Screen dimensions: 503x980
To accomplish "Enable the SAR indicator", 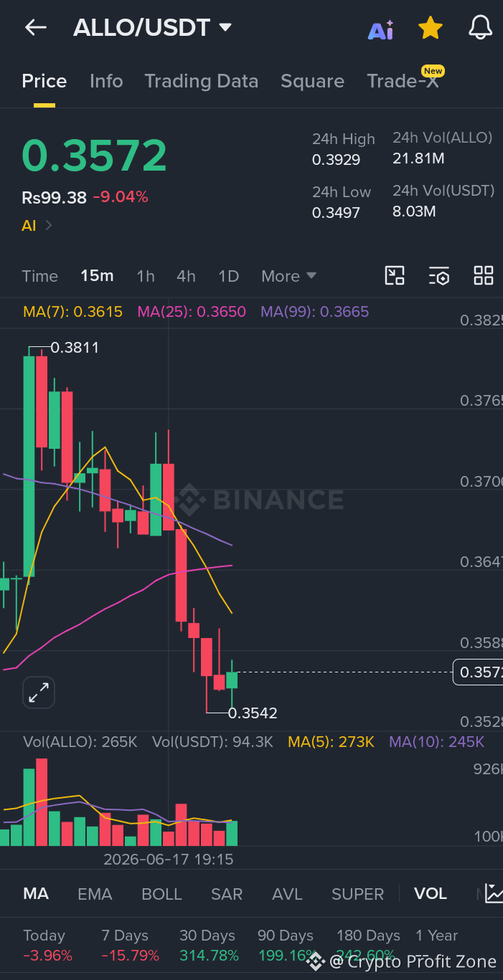I will tap(227, 894).
